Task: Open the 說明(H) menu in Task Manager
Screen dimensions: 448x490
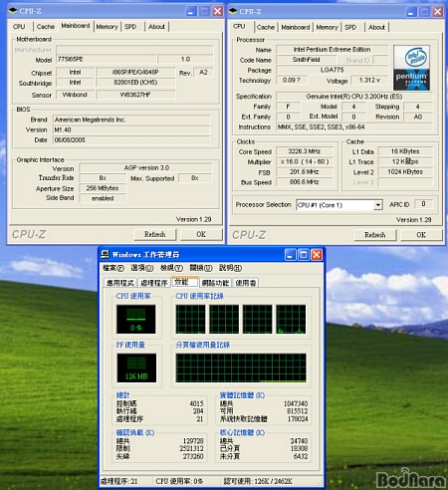Action: pyautogui.click(x=230, y=268)
